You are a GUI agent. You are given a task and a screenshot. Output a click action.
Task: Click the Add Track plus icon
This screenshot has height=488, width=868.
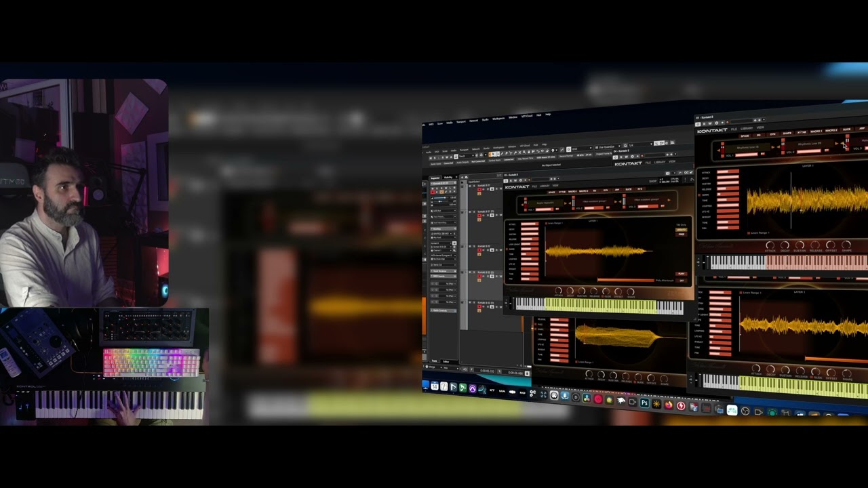tap(462, 177)
